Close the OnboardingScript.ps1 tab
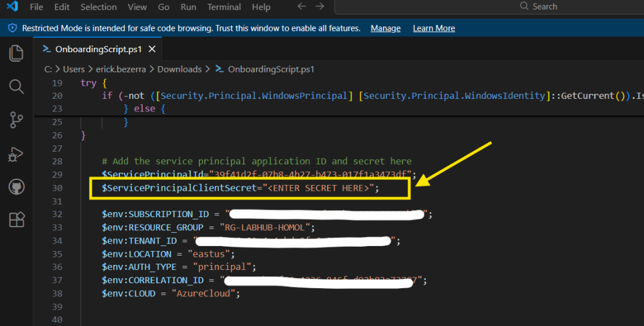The image size is (644, 326). 152,49
